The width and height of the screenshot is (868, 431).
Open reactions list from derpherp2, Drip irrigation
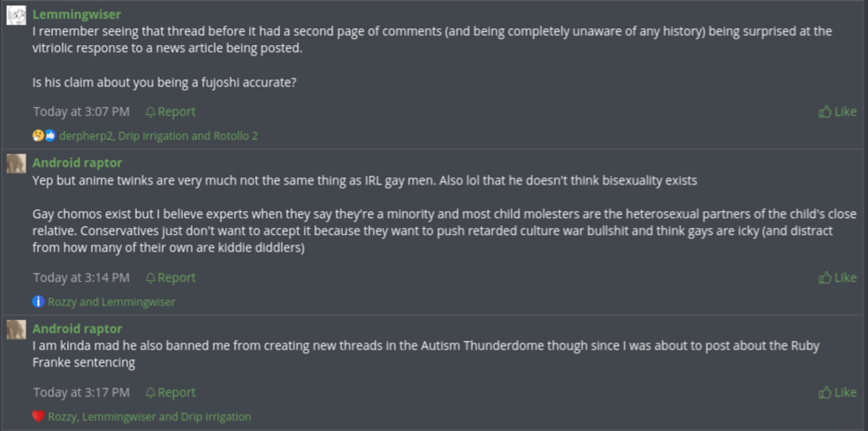click(x=158, y=136)
